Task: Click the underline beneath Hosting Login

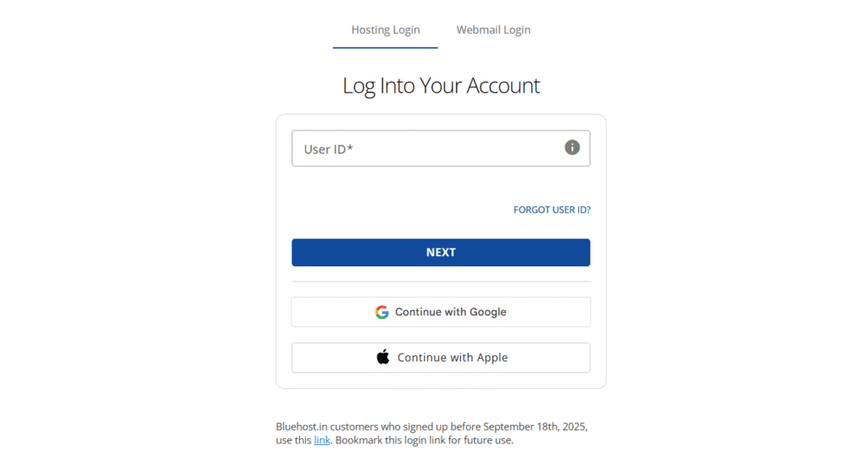Action: 386,47
